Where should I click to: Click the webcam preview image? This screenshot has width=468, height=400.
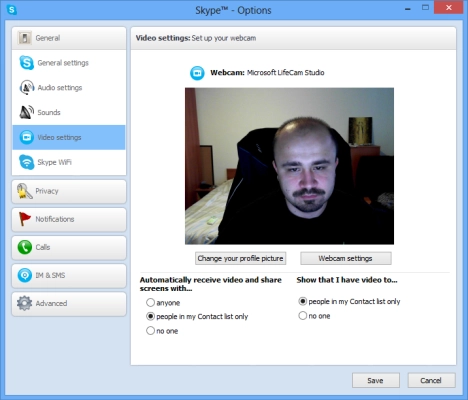289,166
